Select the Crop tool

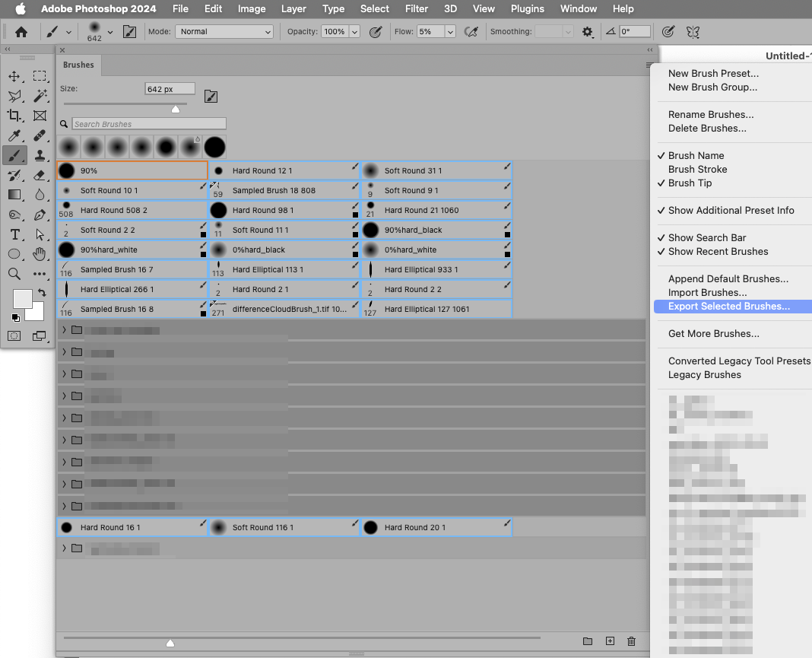pyautogui.click(x=15, y=115)
